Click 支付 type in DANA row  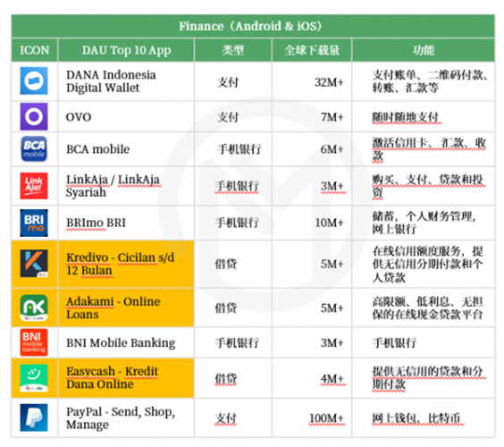click(228, 82)
